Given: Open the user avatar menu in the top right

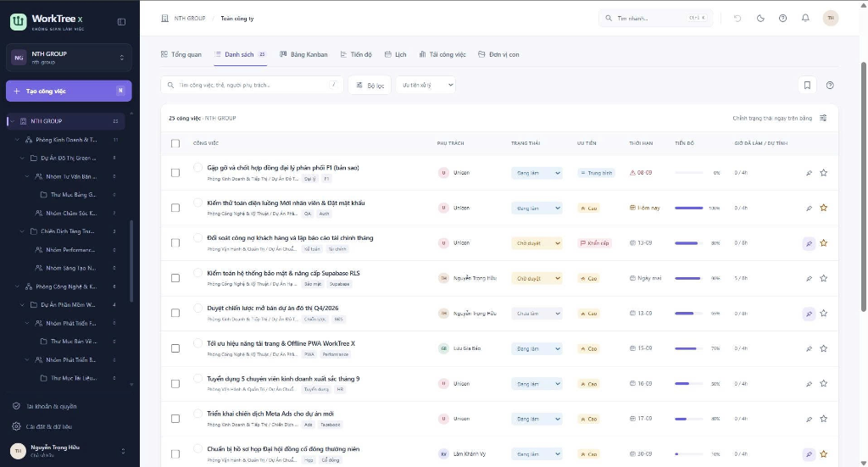Looking at the screenshot, I should pyautogui.click(x=831, y=19).
